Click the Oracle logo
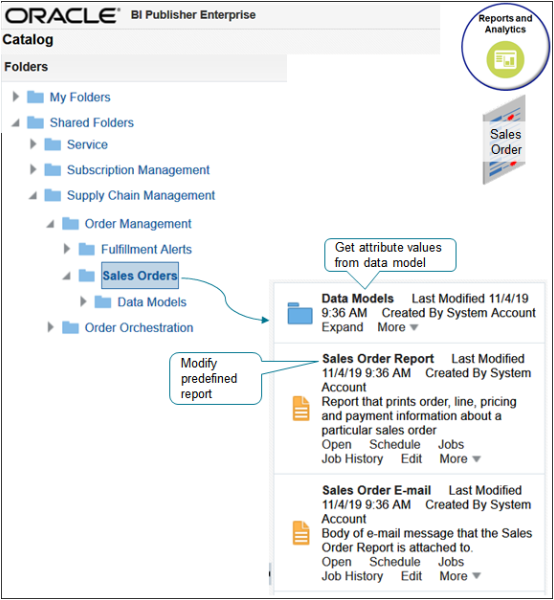Screen dimensions: 554x600 pyautogui.click(x=62, y=15)
